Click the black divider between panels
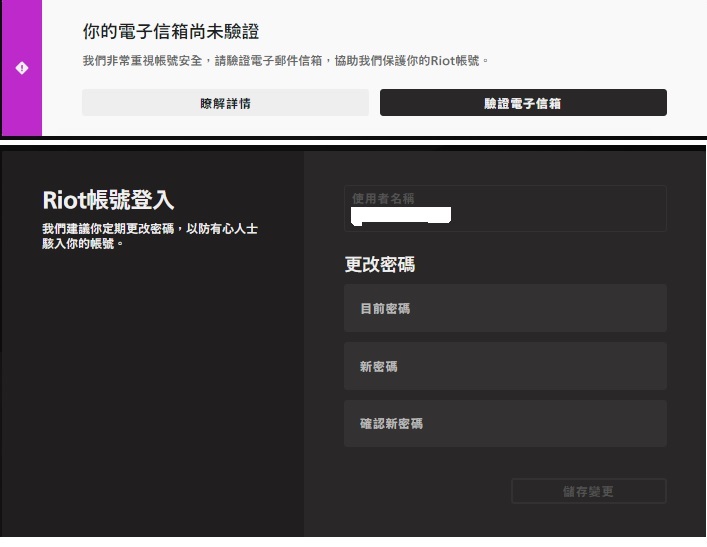The width and height of the screenshot is (707, 547). click(353, 143)
